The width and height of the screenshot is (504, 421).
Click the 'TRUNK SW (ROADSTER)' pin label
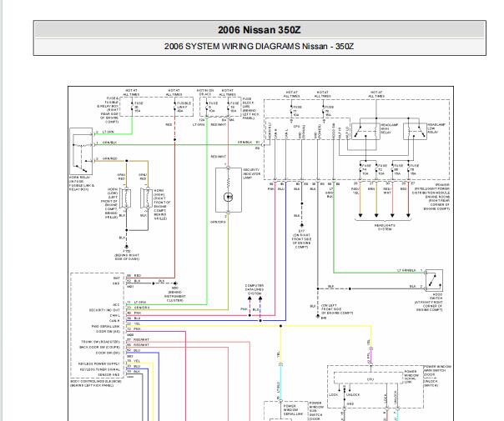point(100,342)
